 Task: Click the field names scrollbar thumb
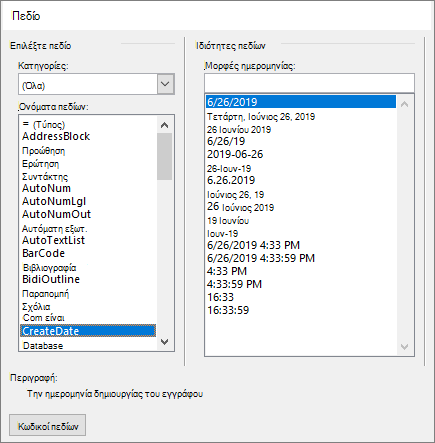click(164, 156)
